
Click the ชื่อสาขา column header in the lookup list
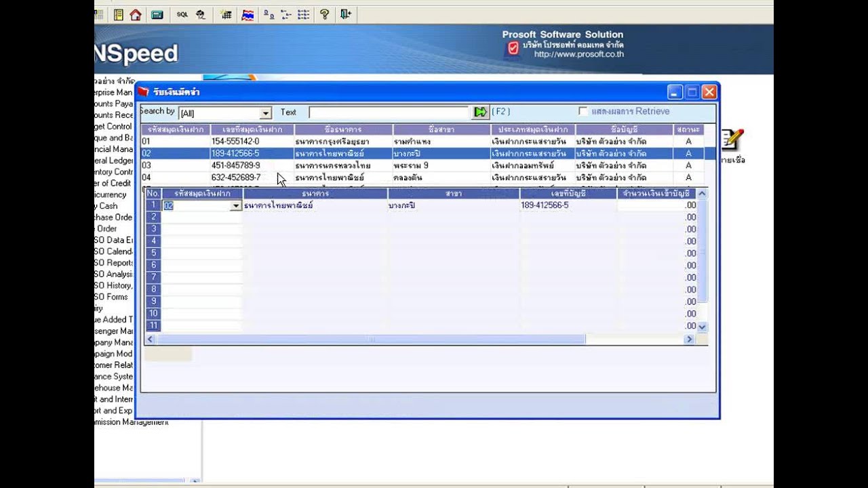[x=441, y=129]
